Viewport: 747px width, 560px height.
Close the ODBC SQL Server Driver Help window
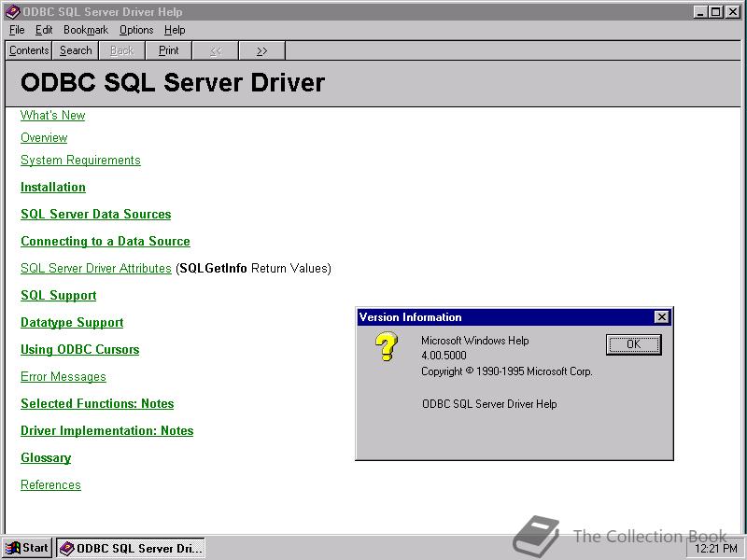click(733, 12)
